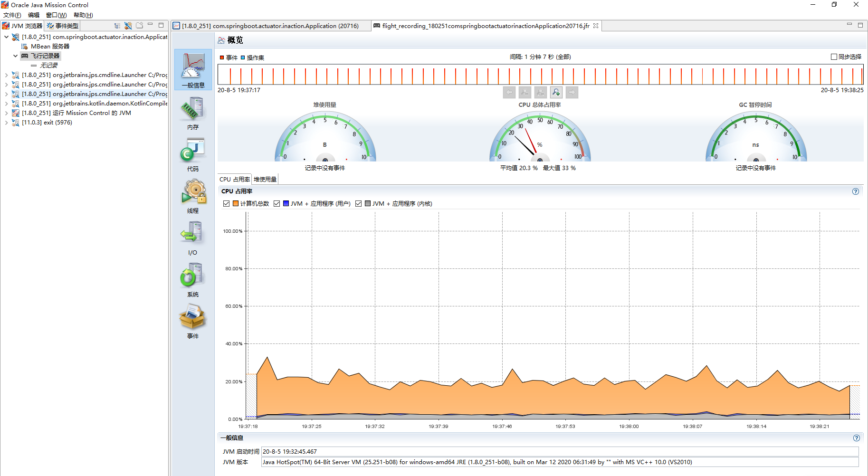Switch to the JVM 浏览器 tab
The height and width of the screenshot is (476, 868).
coord(22,26)
